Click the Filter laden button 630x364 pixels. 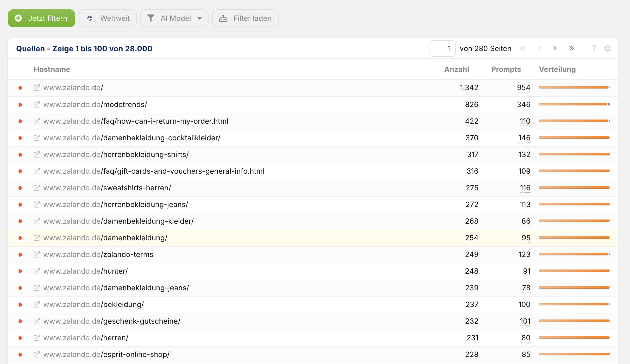245,18
